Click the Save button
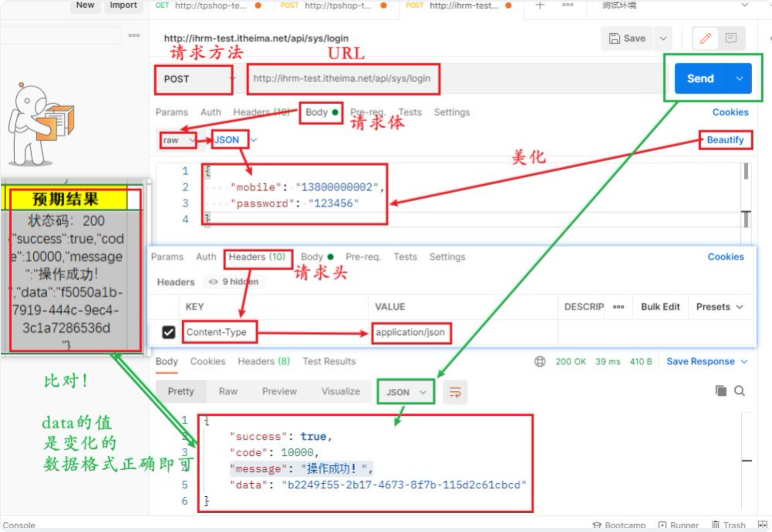 point(627,38)
